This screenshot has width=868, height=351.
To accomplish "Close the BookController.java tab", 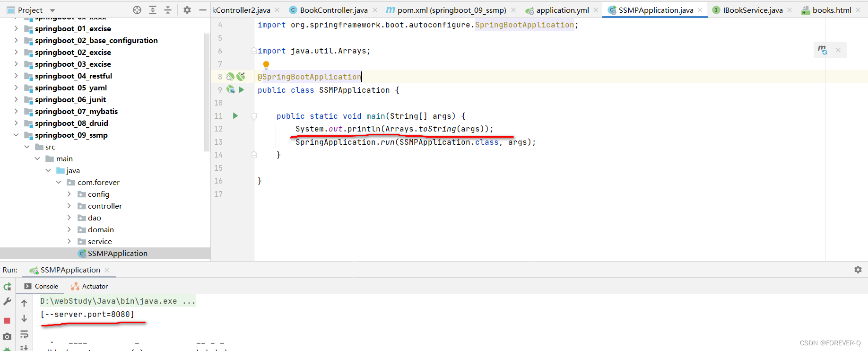I will 375,10.
